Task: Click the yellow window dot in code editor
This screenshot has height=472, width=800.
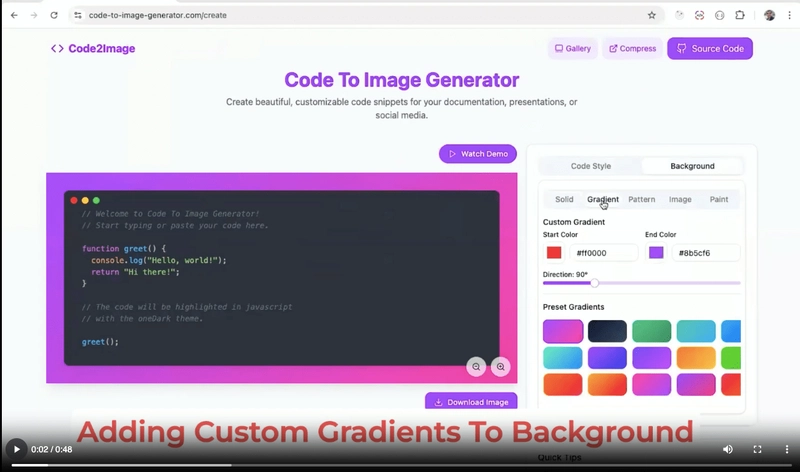Action: click(85, 201)
